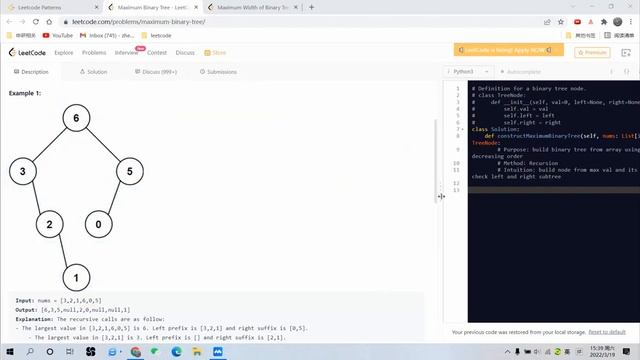
Task: Open the browser extensions puzzle icon
Action: (604, 22)
